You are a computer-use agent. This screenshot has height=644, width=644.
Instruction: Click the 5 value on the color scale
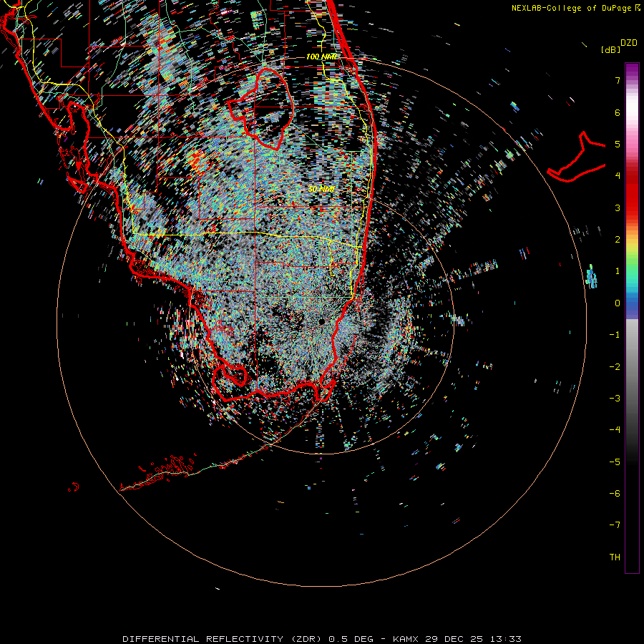[x=618, y=144]
